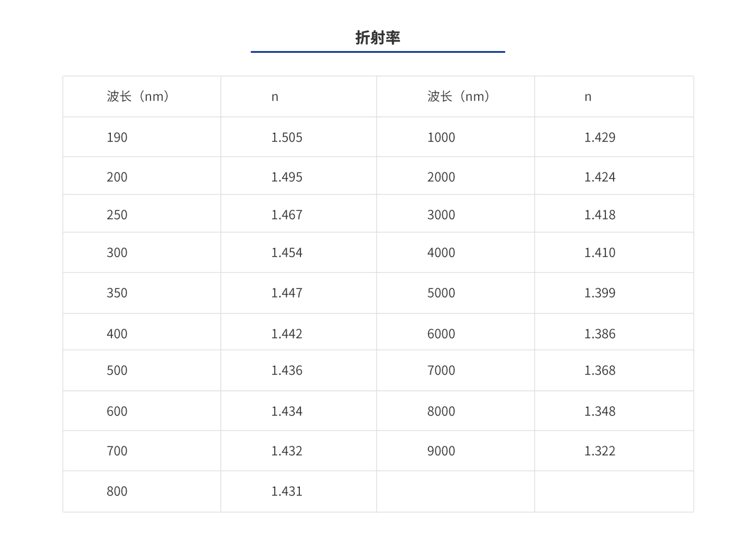The height and width of the screenshot is (556, 756).
Task: Select the wavelength 400 cell
Action: point(117,333)
